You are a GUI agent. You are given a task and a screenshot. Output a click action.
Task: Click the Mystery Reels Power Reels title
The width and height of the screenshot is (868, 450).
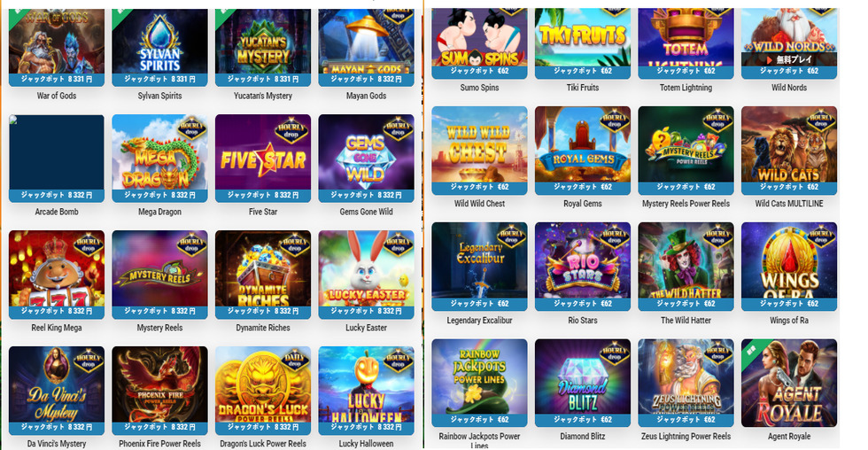(686, 204)
